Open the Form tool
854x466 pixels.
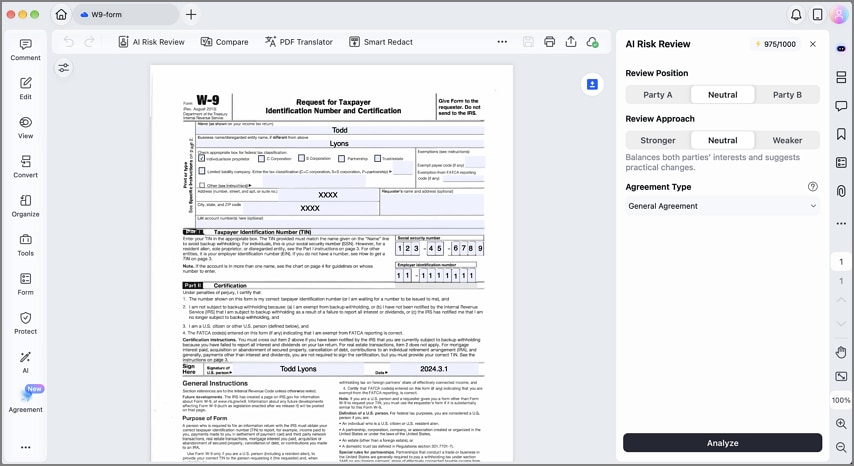click(25, 285)
